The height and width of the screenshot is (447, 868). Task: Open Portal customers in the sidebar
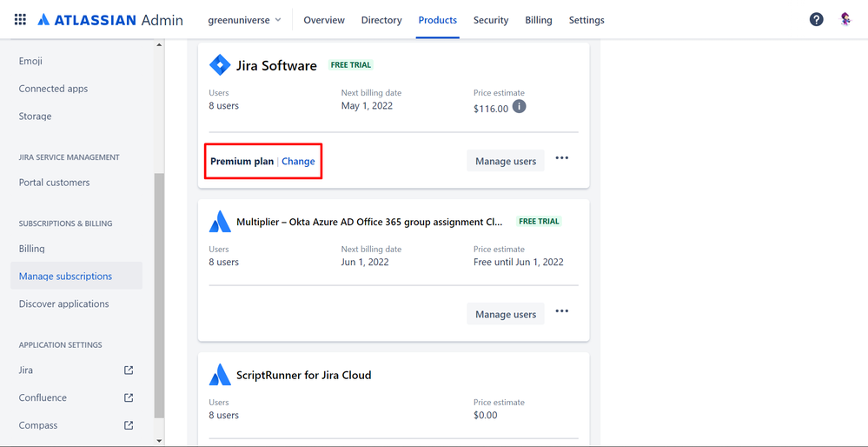(54, 183)
